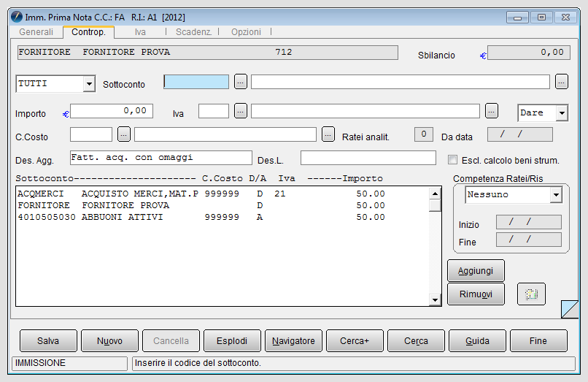The width and height of the screenshot is (588, 382).
Task: Click the C.Costo code field
Action: [91, 134]
